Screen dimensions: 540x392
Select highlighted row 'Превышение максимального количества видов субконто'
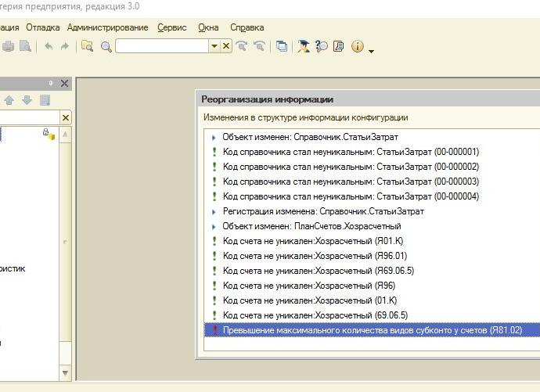pyautogui.click(x=372, y=330)
